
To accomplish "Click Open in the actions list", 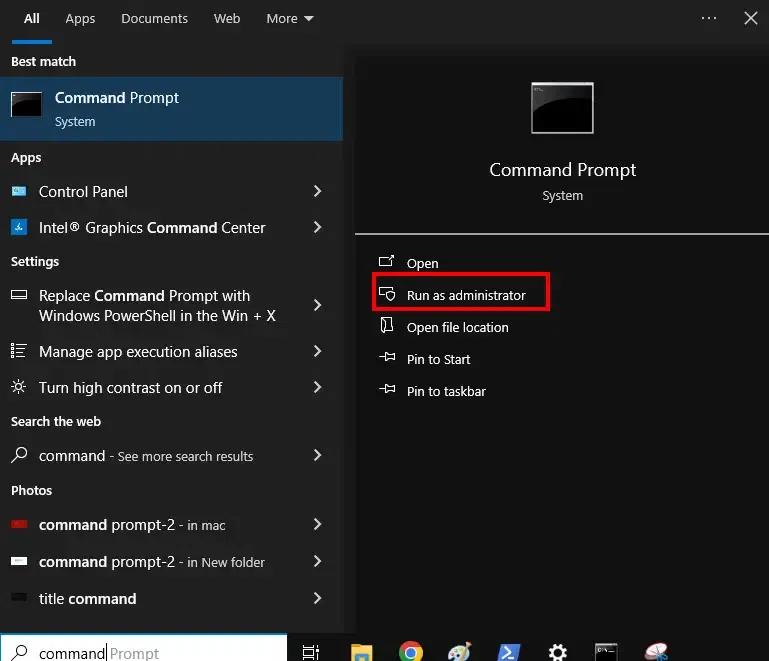I will (x=423, y=263).
